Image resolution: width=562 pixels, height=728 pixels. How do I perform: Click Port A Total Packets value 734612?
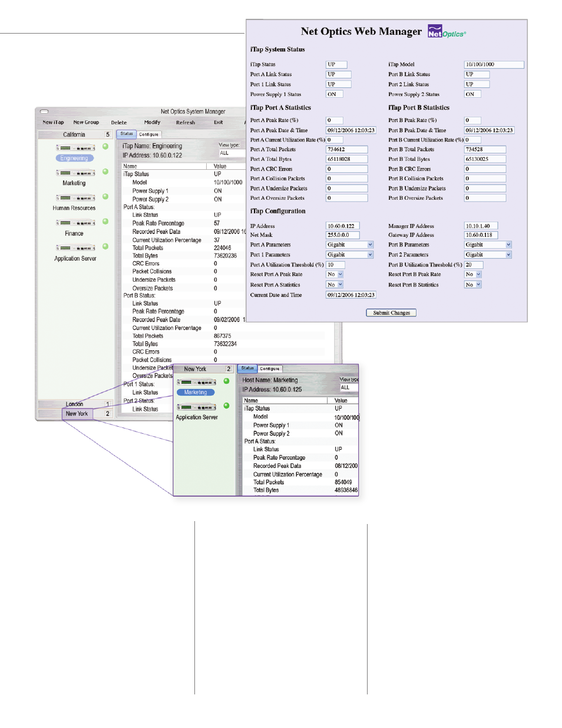pos(347,149)
